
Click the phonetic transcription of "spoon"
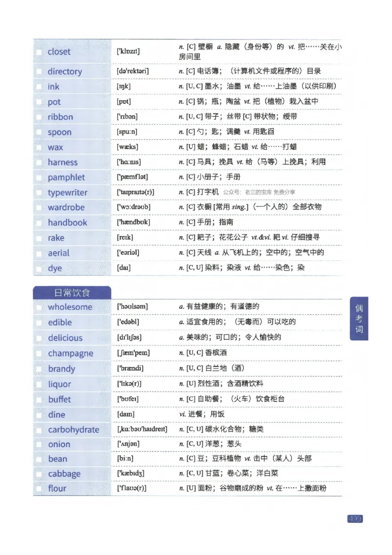click(x=125, y=132)
